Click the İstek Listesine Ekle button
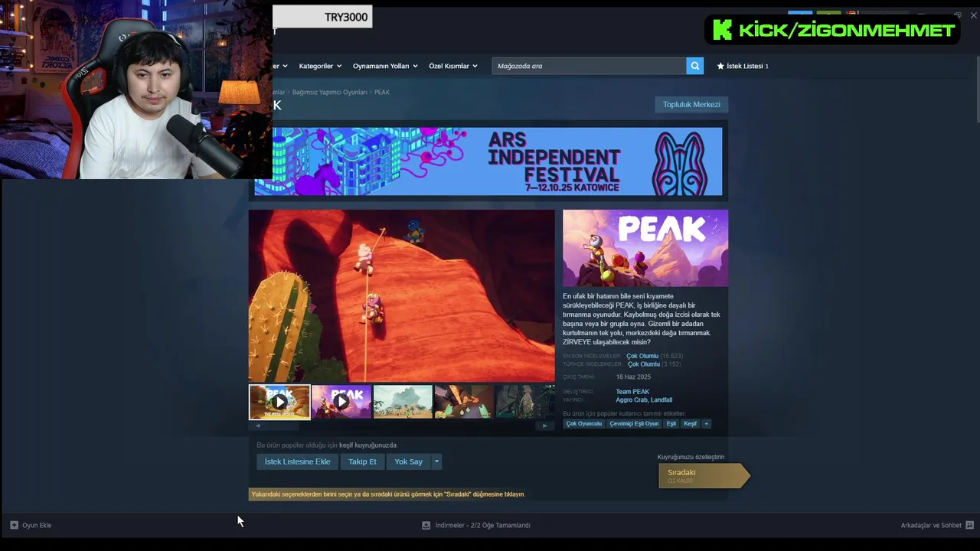This screenshot has width=980, height=551. [x=297, y=461]
